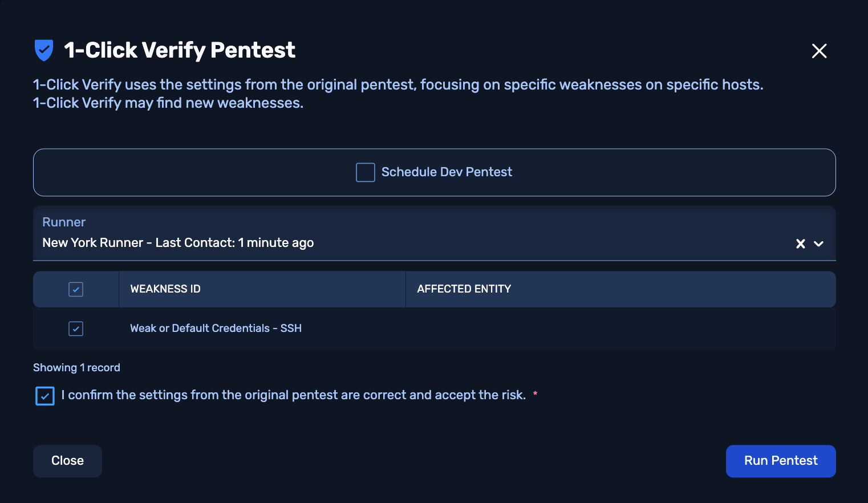Click the Runner field label
The image size is (868, 503).
[x=64, y=222]
